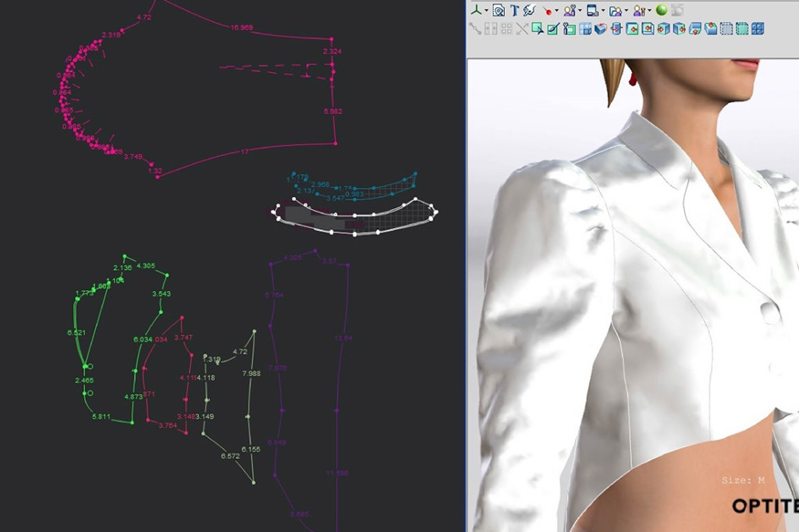
Task: Expand the avatar wrench dropdown arrow
Action: (x=580, y=10)
